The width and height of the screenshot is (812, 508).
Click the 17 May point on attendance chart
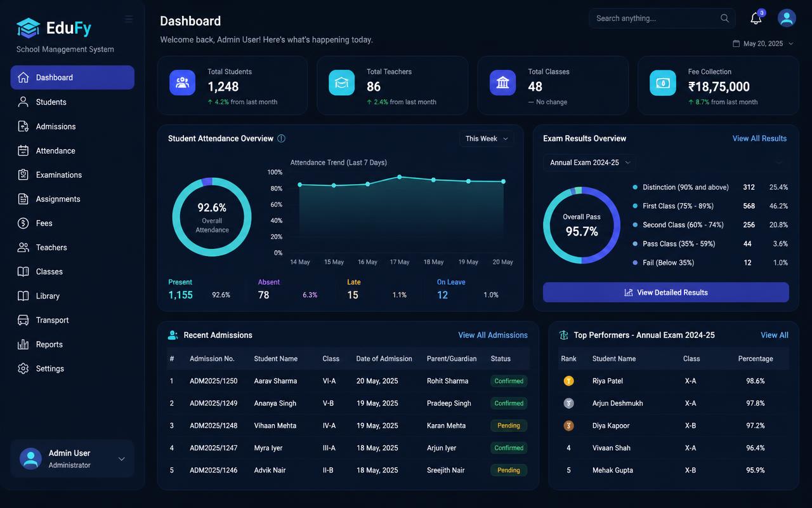(x=400, y=177)
